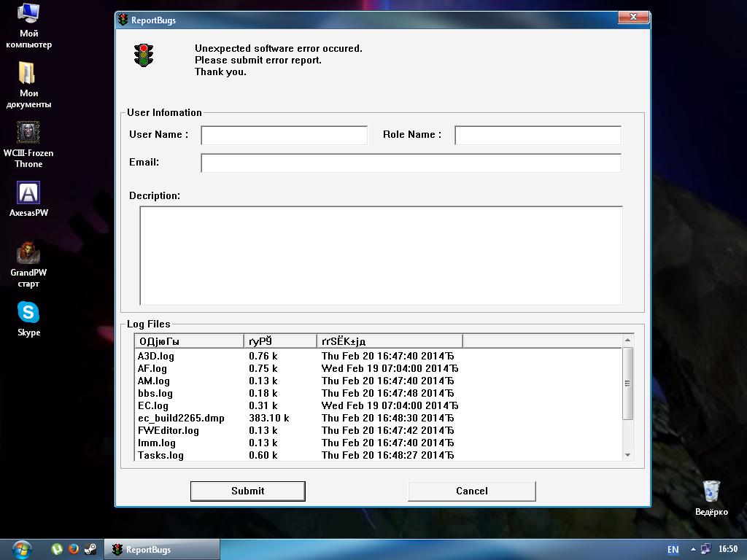Open the My Documents folder icon

[28, 85]
